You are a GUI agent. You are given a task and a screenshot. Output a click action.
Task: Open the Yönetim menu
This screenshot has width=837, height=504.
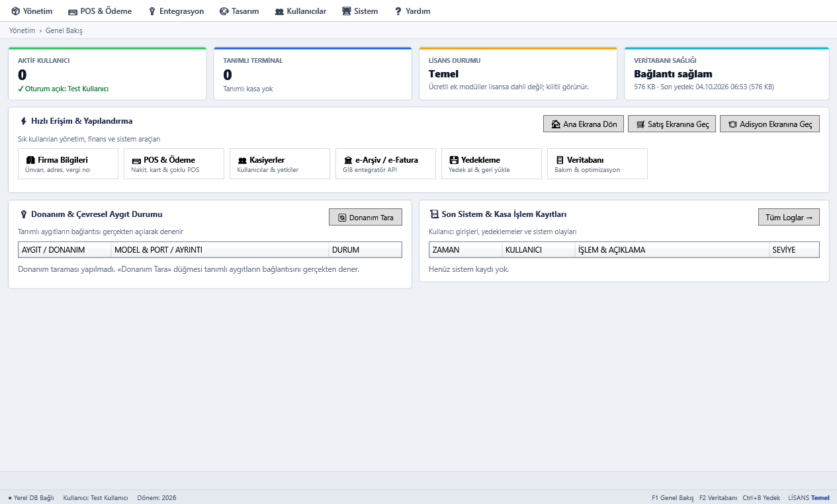click(x=32, y=11)
